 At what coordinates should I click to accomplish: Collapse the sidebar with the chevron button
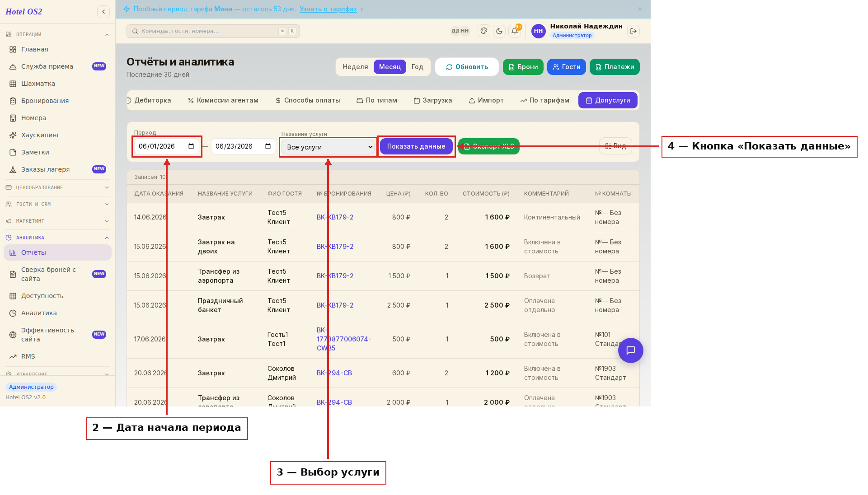pyautogui.click(x=103, y=12)
